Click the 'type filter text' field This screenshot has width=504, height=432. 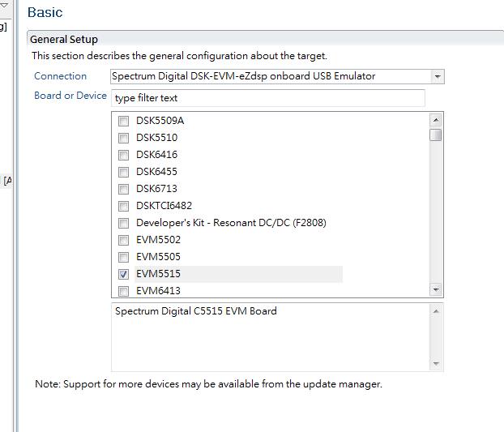click(268, 98)
